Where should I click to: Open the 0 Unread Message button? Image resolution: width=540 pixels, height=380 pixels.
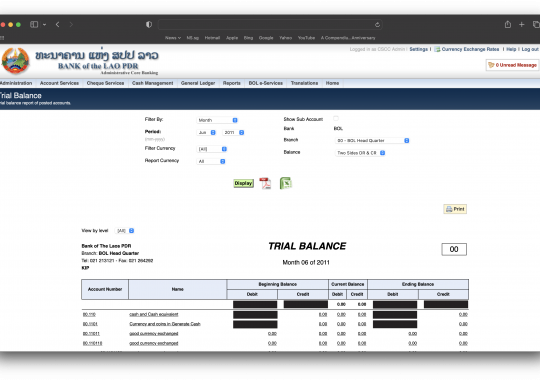[512, 65]
